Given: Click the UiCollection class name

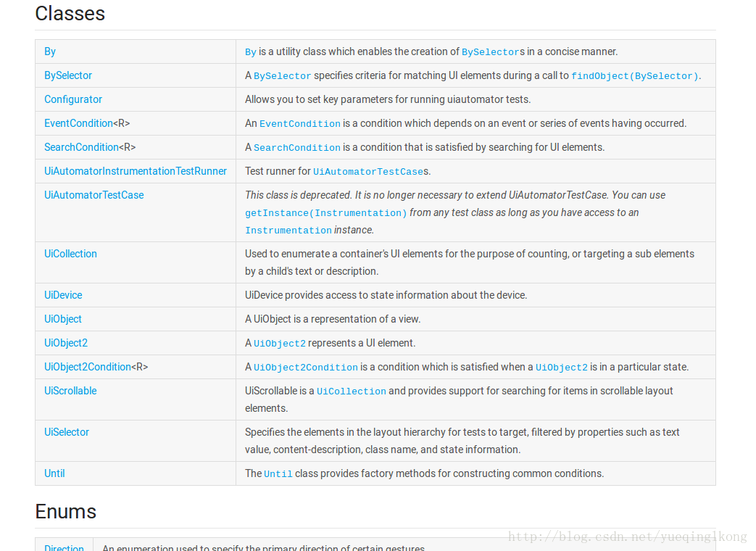Looking at the screenshot, I should click(70, 254).
